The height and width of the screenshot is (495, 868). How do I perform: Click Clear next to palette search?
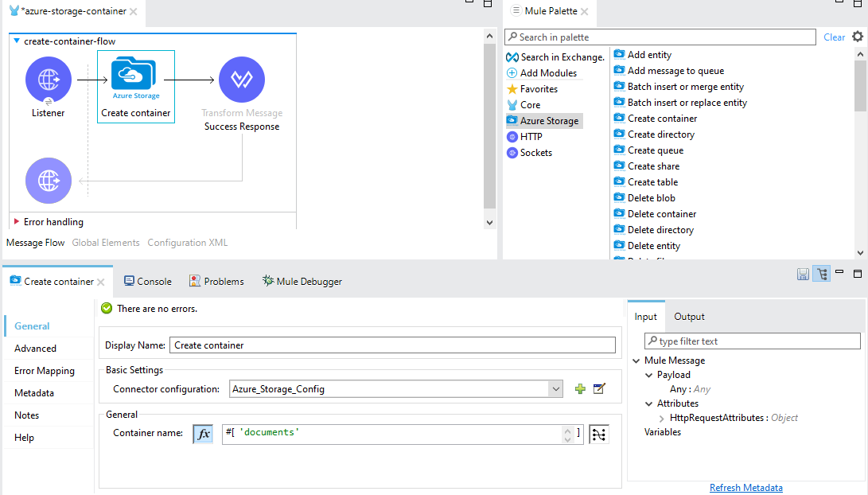tap(834, 37)
